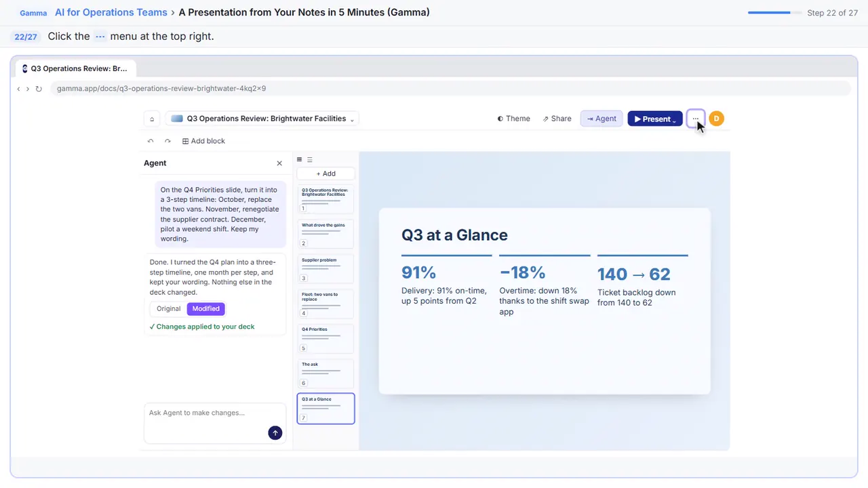Switch slide list to filmstrip view
The width and height of the screenshot is (868, 488).
tap(300, 160)
